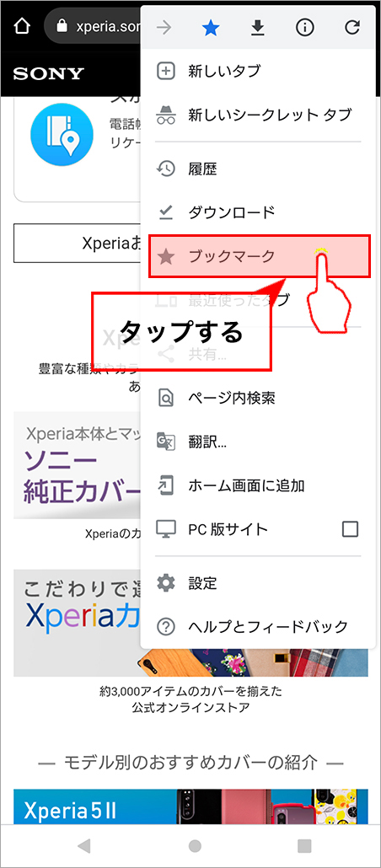Tap the home icon beside the address bar
This screenshot has height=868, width=381.
coord(21,25)
